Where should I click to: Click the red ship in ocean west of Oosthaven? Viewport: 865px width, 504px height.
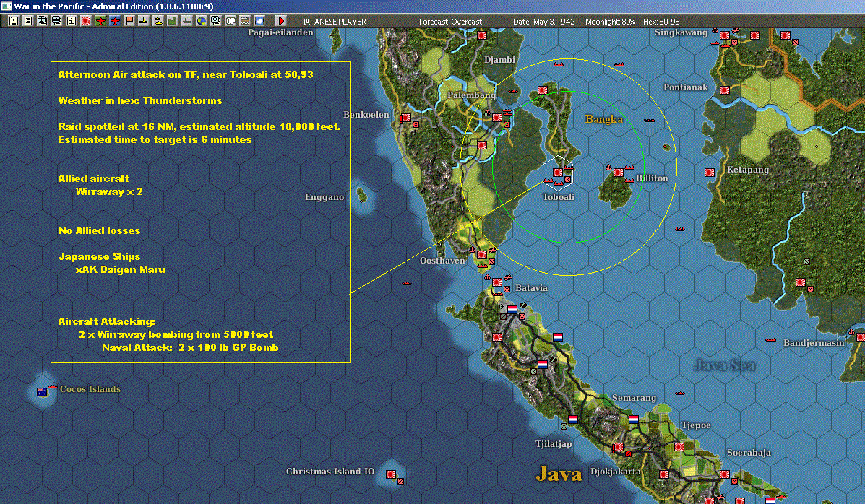point(407,284)
